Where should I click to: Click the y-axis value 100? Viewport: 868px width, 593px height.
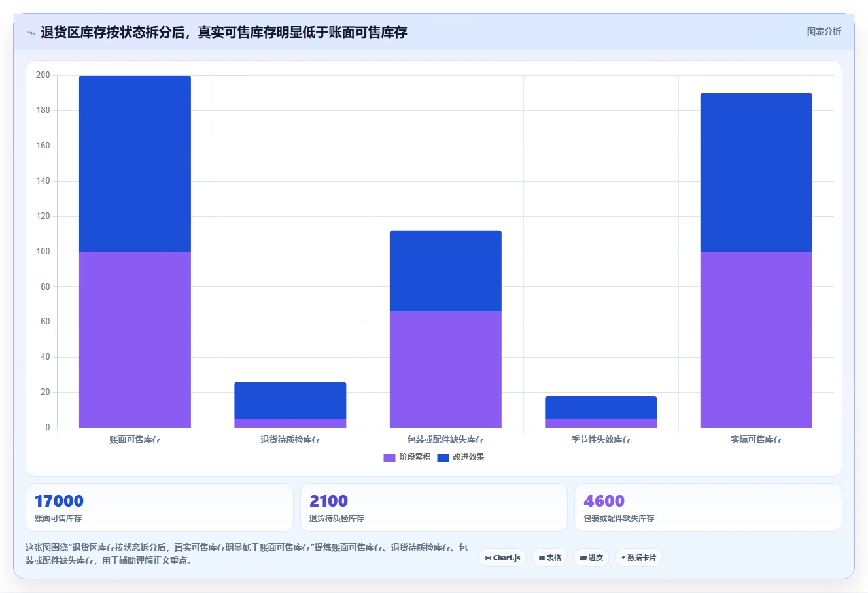coord(43,252)
